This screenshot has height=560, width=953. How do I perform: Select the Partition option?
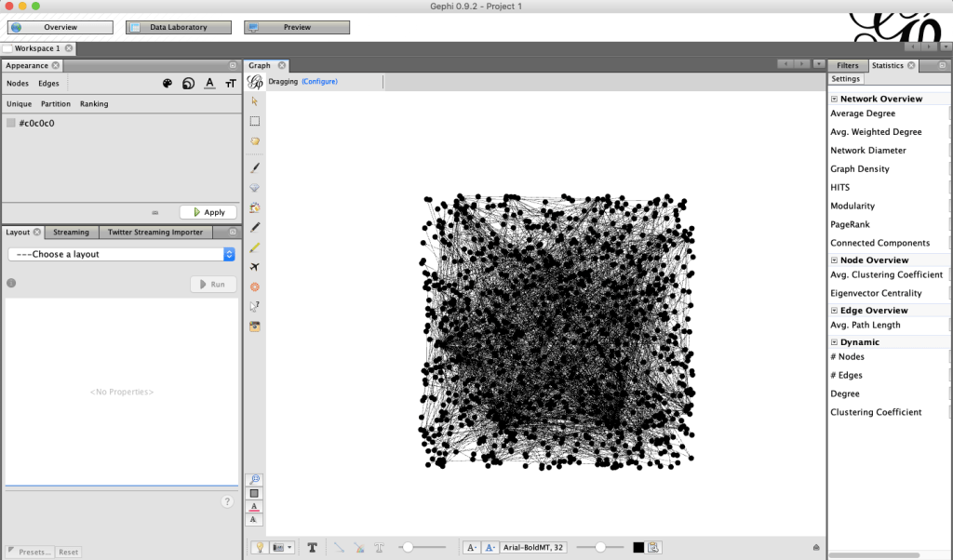(55, 104)
